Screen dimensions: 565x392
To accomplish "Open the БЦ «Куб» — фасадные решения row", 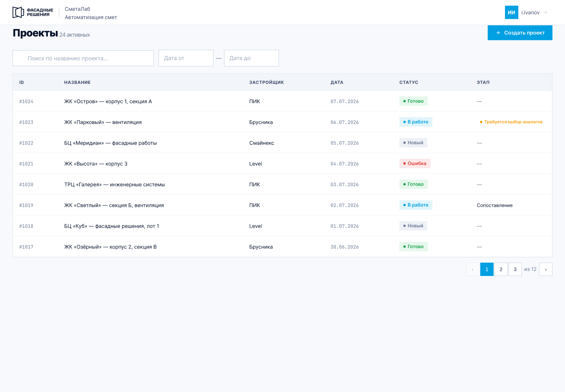I will click(x=282, y=226).
